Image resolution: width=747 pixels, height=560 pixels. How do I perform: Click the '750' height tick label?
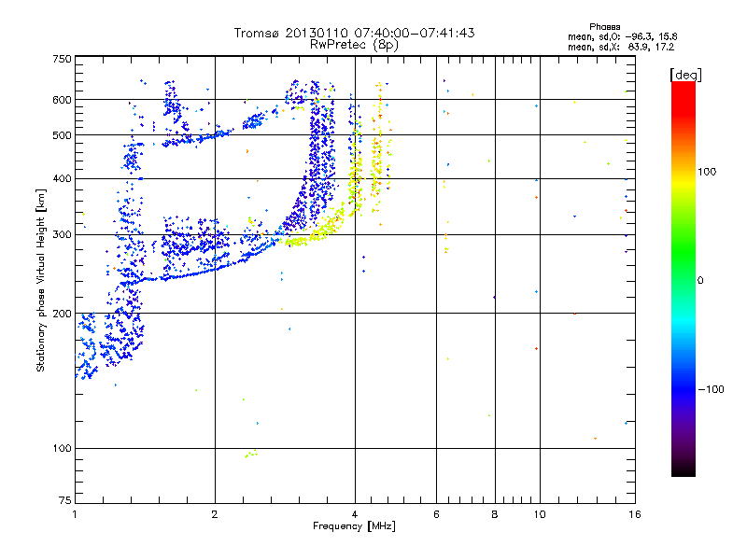click(x=62, y=59)
